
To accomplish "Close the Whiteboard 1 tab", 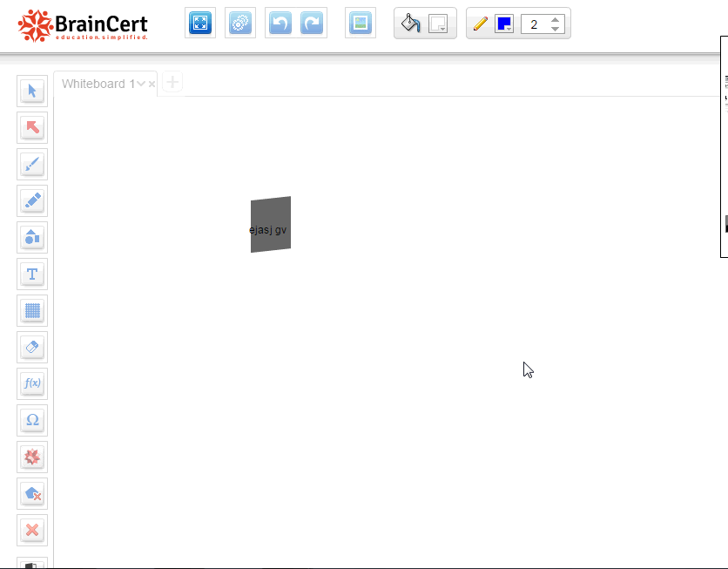I will [x=152, y=84].
